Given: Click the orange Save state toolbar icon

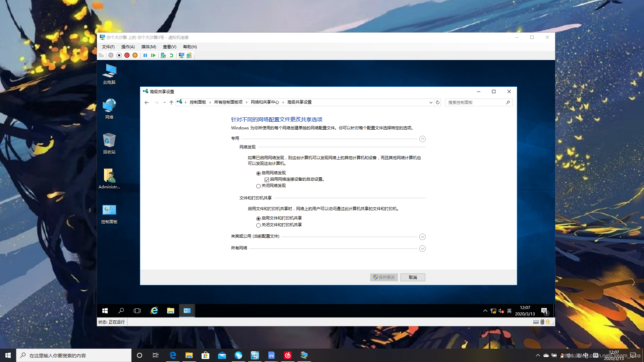Looking at the screenshot, I should tap(135, 55).
